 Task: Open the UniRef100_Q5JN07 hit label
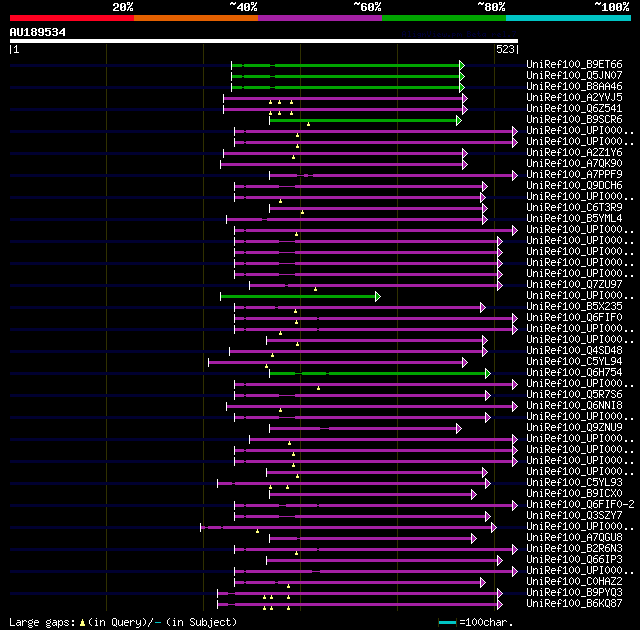[x=574, y=75]
